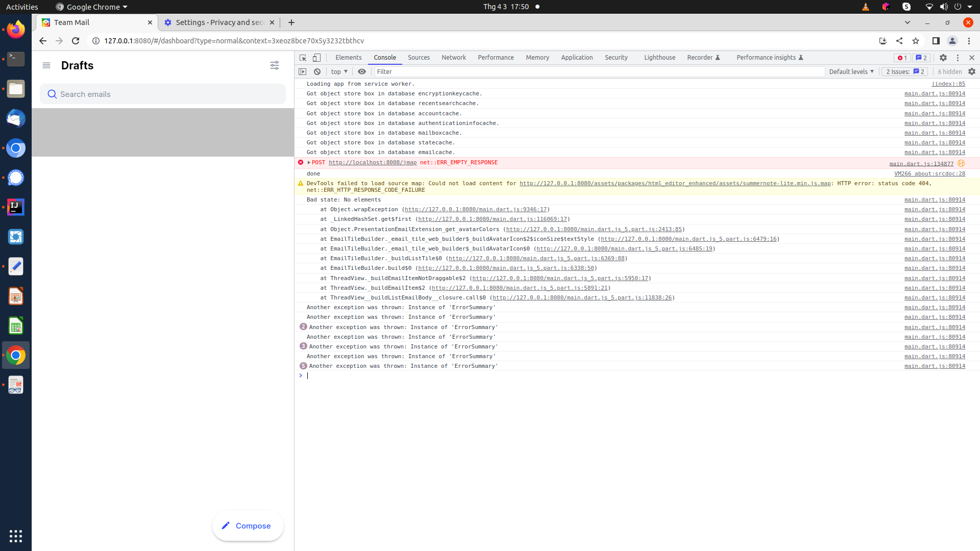Open the console sidebar panel icon
This screenshot has width=980, height=551.
coord(303,71)
